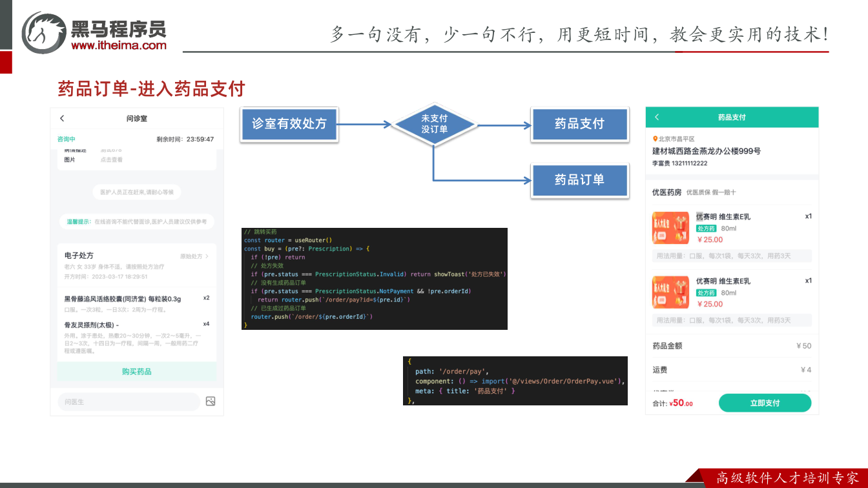The image size is (868, 488).
Task: Click the ¥25.00 price of first product
Action: pyautogui.click(x=710, y=239)
